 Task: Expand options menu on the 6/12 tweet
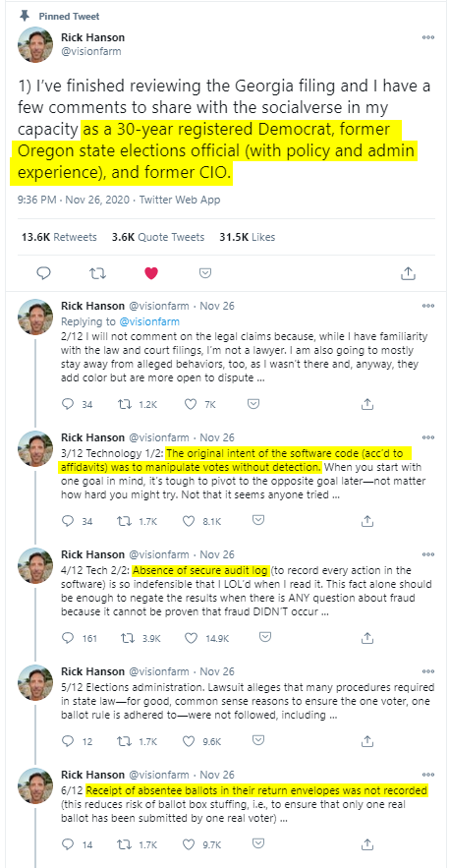tap(428, 775)
